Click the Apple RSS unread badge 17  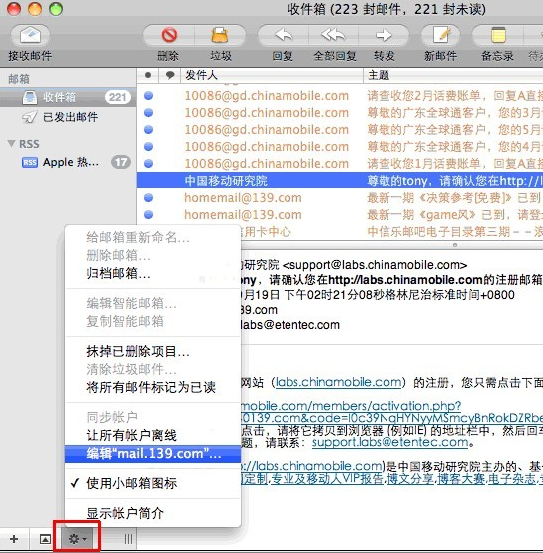[121, 162]
